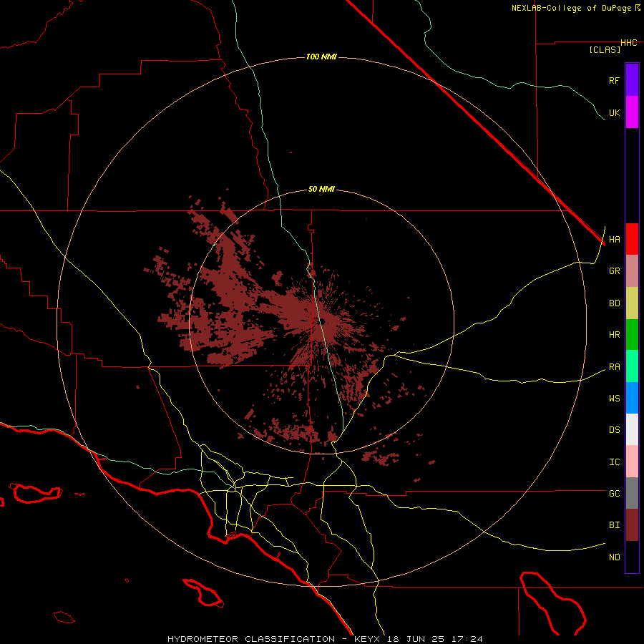Viewport: 644px width, 644px height.
Task: Pick the blue WS legend swatch
Action: click(x=632, y=398)
